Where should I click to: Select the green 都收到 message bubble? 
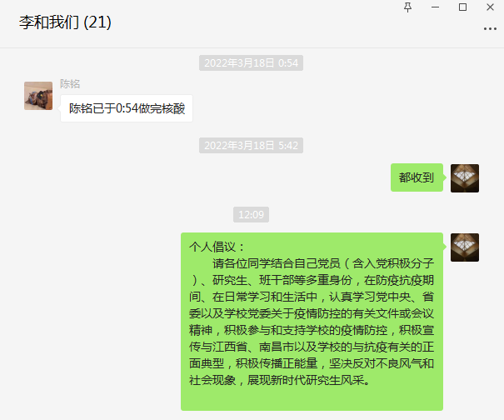[x=417, y=177]
